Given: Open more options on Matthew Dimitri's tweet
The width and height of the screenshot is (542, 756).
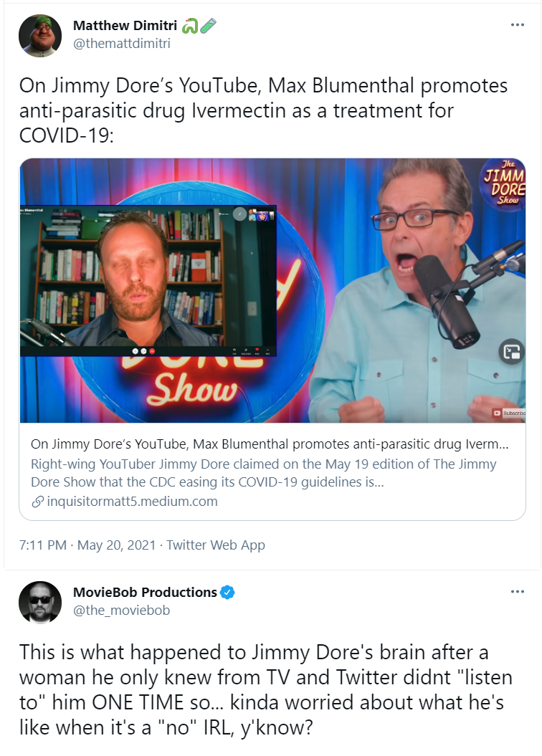Looking at the screenshot, I should [x=517, y=24].
